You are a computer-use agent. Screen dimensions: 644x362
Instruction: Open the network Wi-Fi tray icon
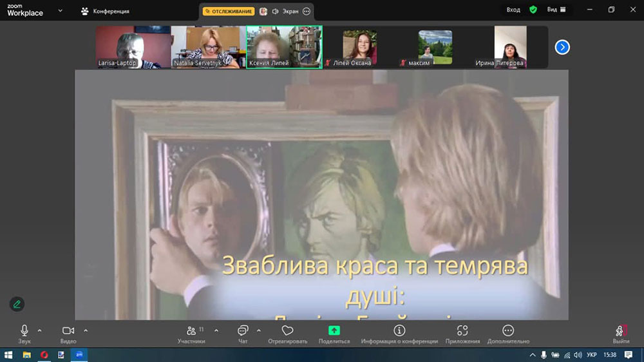coord(567,355)
